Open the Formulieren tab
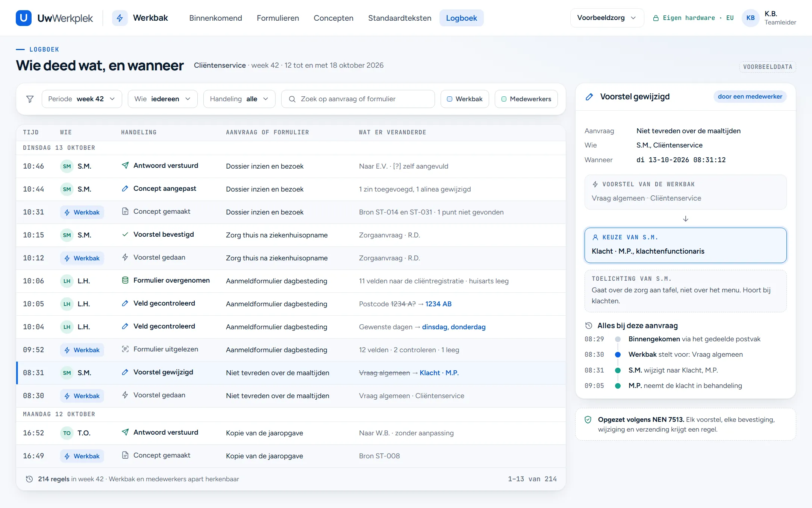 tap(278, 18)
